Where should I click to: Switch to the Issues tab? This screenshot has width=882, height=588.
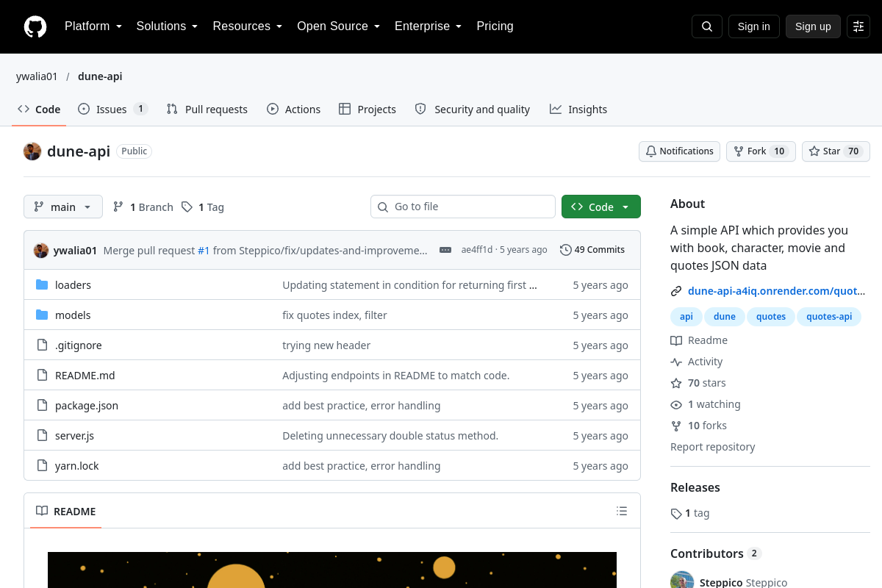[113, 110]
